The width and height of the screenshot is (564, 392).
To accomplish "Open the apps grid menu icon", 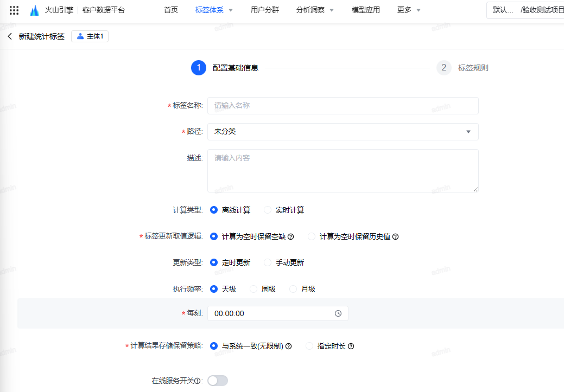I will [x=14, y=10].
